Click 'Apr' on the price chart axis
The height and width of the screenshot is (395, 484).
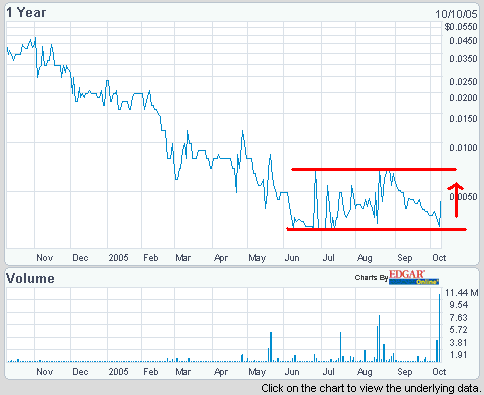221,258
